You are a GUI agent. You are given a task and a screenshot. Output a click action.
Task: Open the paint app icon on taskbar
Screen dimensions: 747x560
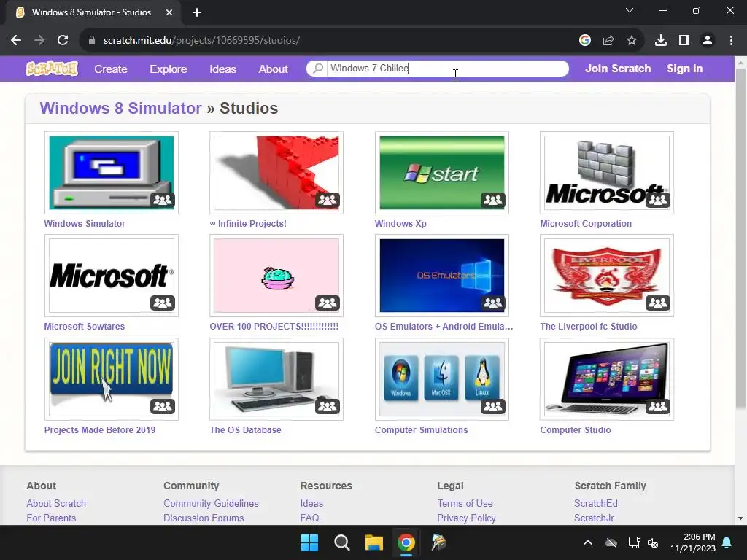[438, 542]
